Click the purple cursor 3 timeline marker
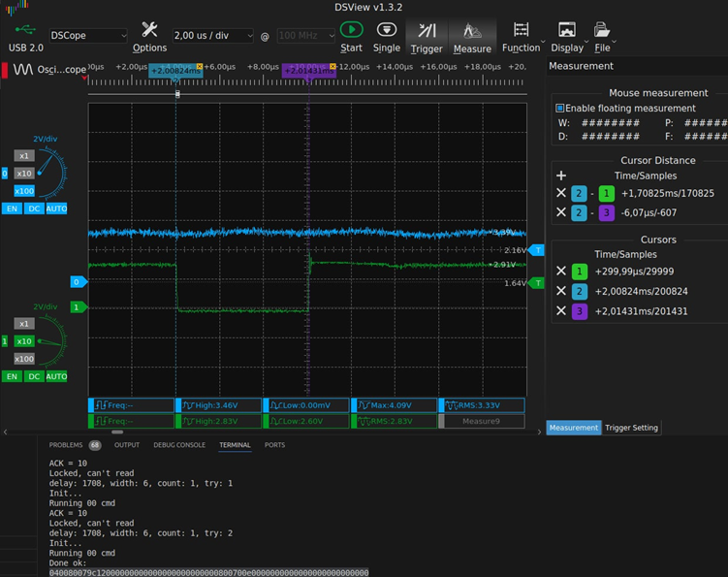Screen dimensions: 728x577 (307, 71)
